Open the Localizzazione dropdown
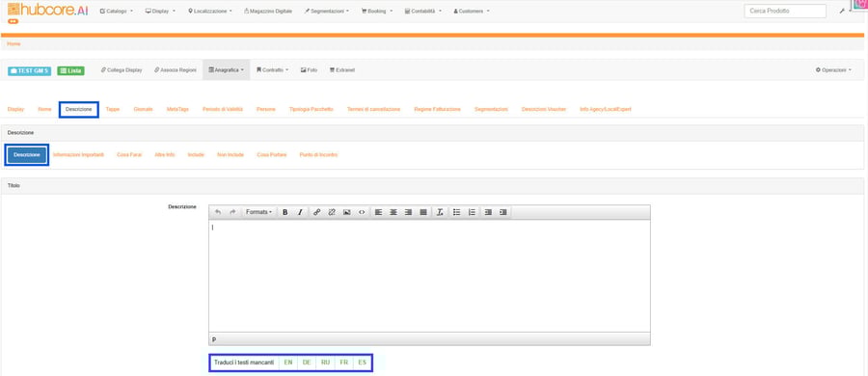Image resolution: width=868 pixels, height=376 pixels. click(x=210, y=11)
